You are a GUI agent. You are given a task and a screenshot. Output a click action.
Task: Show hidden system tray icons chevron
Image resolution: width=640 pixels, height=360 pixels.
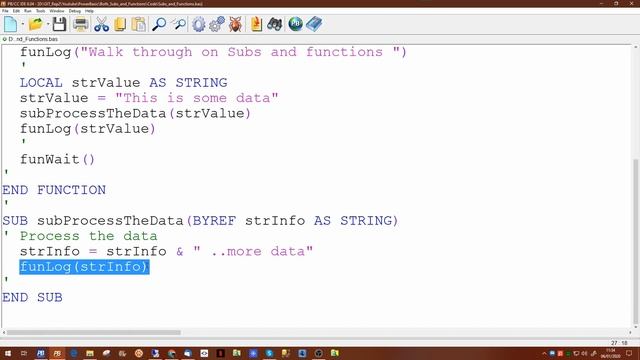click(544, 353)
